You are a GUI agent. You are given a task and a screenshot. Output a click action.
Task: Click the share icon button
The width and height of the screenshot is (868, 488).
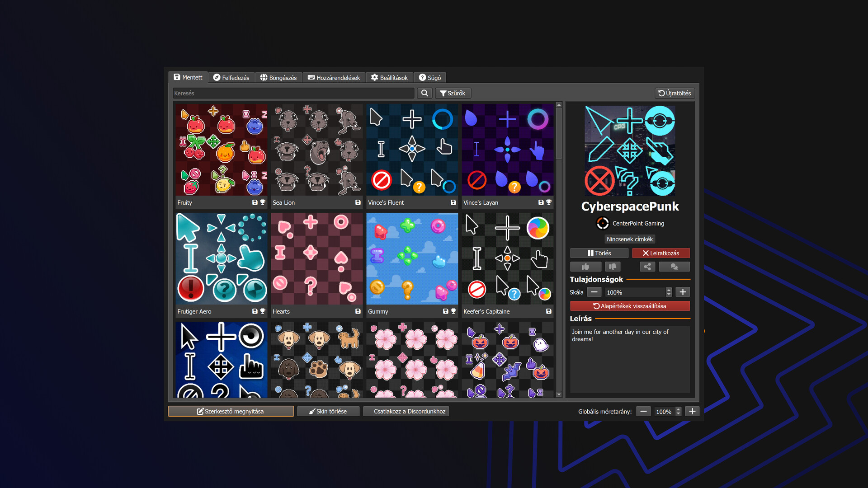tap(647, 267)
